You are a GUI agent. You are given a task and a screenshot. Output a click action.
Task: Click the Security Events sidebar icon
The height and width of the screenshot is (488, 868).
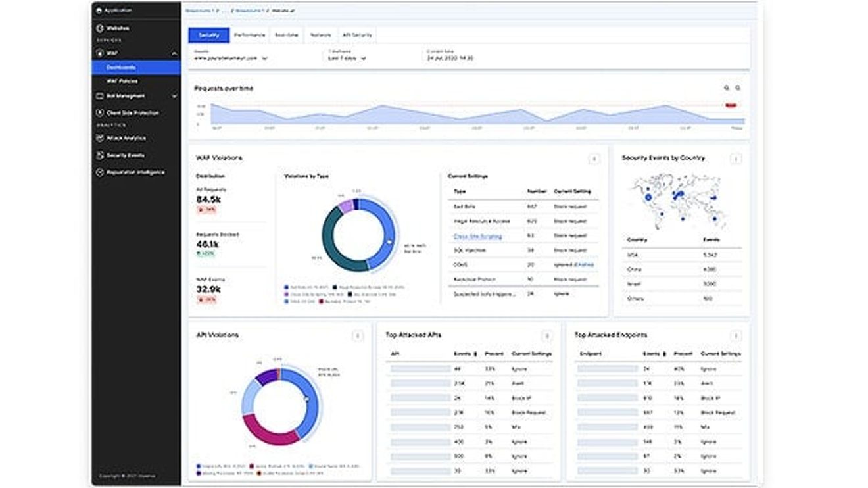tap(100, 155)
